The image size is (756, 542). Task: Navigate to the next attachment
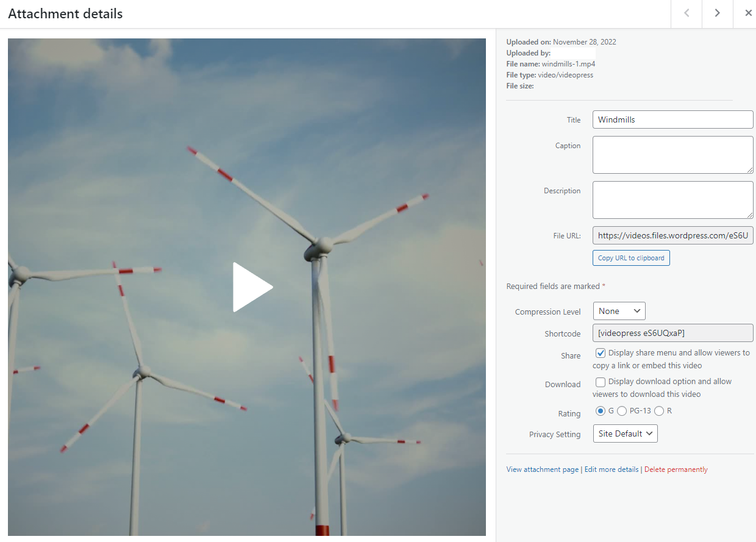coord(717,14)
